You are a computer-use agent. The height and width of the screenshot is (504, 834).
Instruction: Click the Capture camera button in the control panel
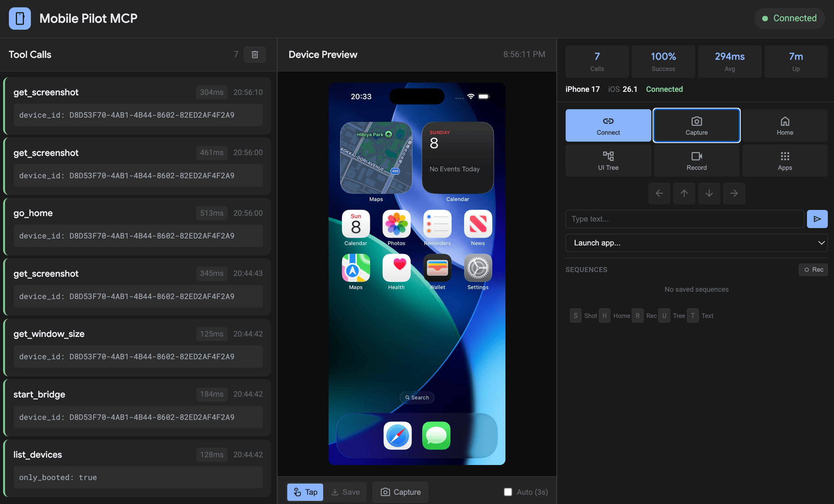click(697, 125)
